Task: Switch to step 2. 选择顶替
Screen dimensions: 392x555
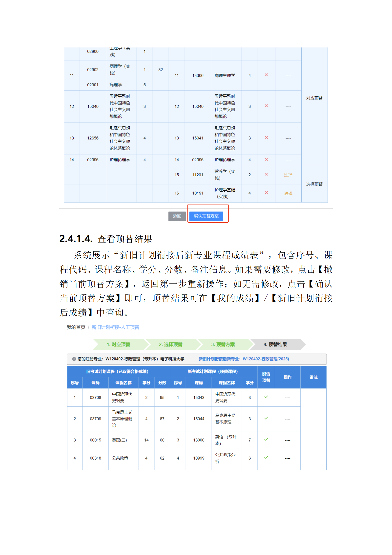Action: click(x=170, y=344)
